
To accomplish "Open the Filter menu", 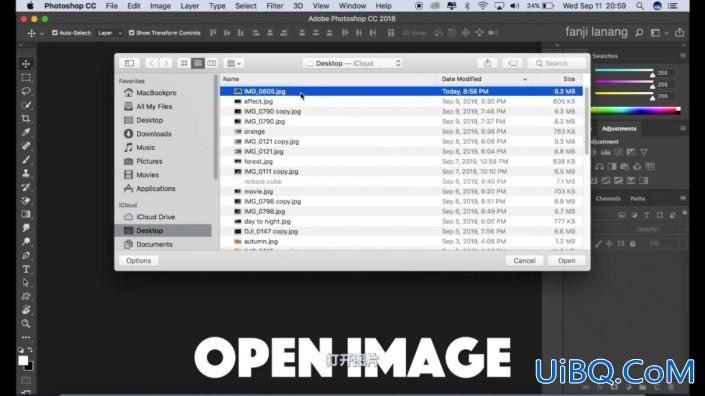I will [x=274, y=6].
